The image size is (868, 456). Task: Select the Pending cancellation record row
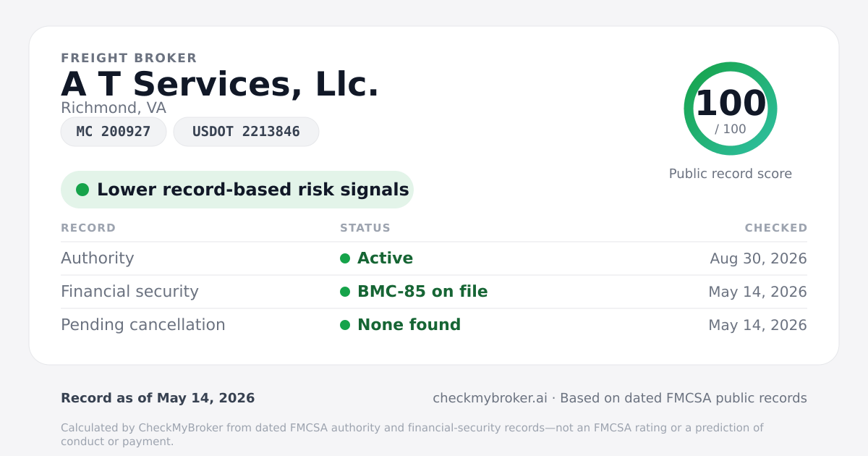(434, 325)
